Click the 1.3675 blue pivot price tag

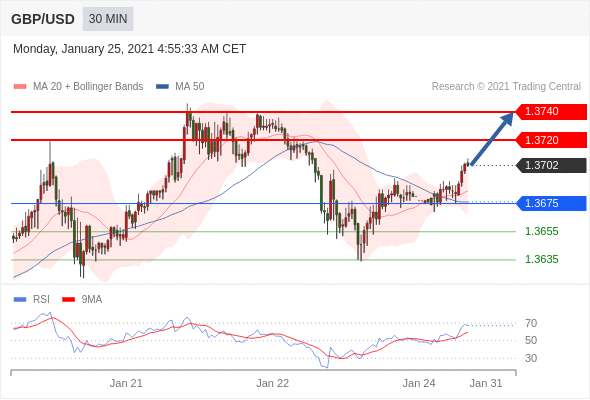[551, 203]
